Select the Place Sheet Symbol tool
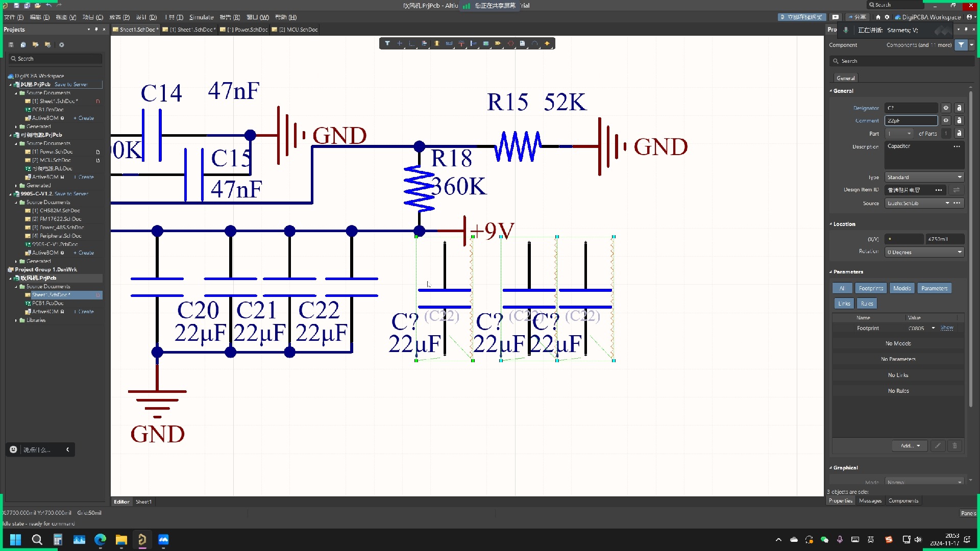Screen dimensions: 980x551 tap(486, 43)
